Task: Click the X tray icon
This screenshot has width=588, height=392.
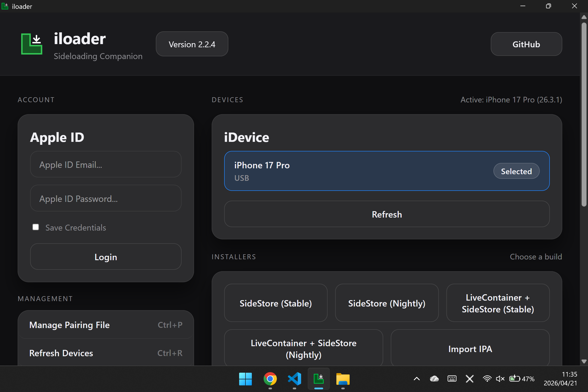Action: point(469,379)
